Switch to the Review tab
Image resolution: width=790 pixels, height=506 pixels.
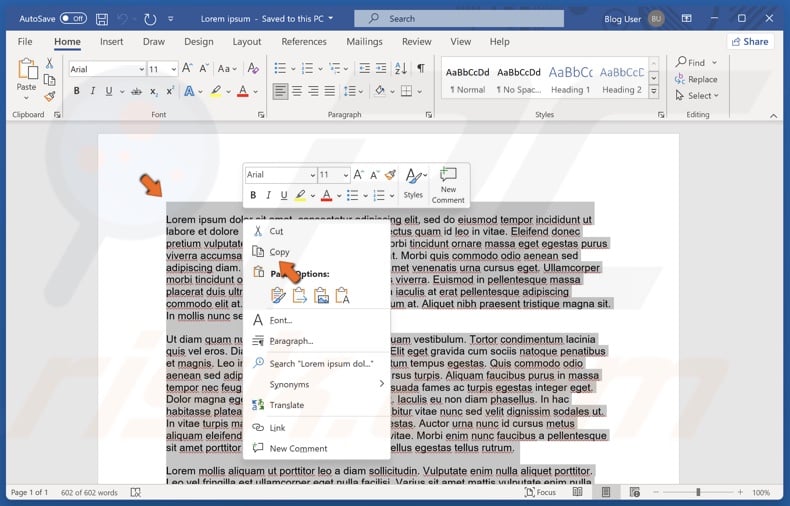coord(416,42)
